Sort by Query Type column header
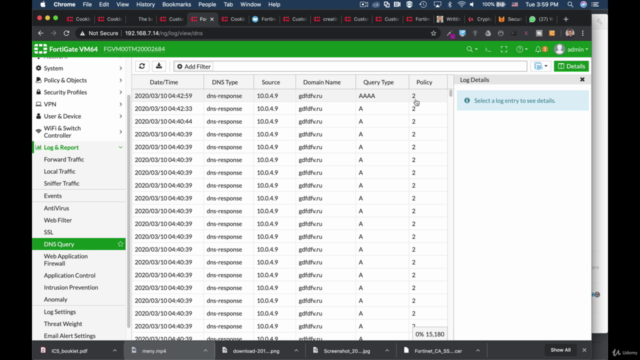 pyautogui.click(x=382, y=82)
